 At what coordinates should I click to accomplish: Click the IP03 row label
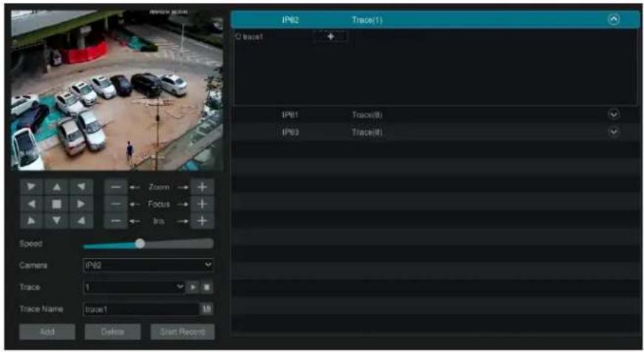(291, 132)
